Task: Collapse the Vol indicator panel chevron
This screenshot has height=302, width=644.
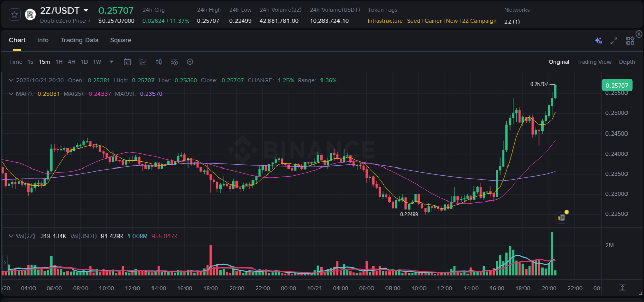Action: click(11, 236)
